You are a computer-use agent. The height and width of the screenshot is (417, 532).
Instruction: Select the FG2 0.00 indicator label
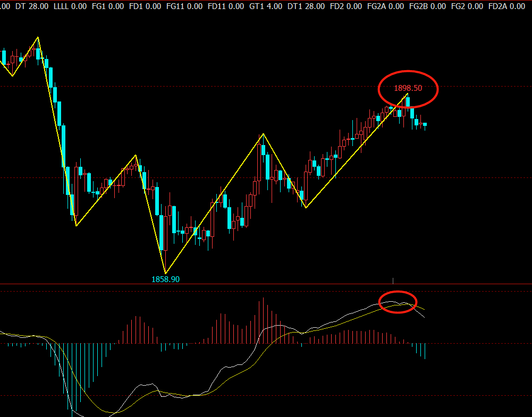click(x=467, y=6)
